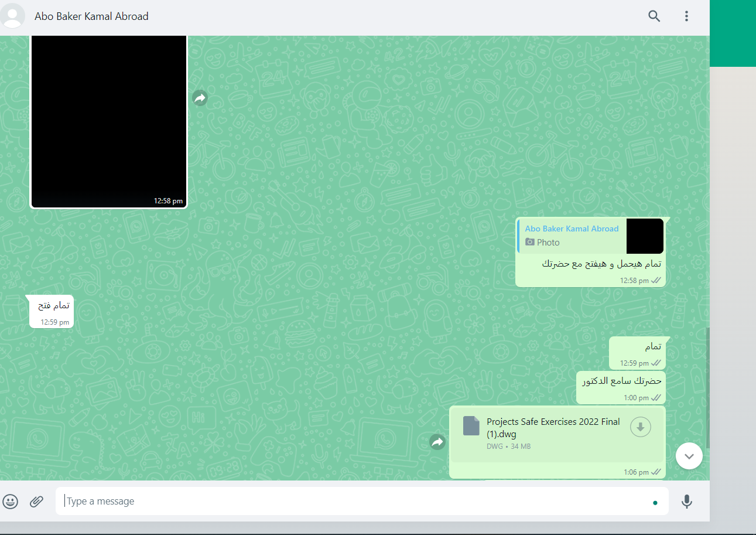Open the emoji picker
Screen dimensions: 756x535
tap(11, 502)
